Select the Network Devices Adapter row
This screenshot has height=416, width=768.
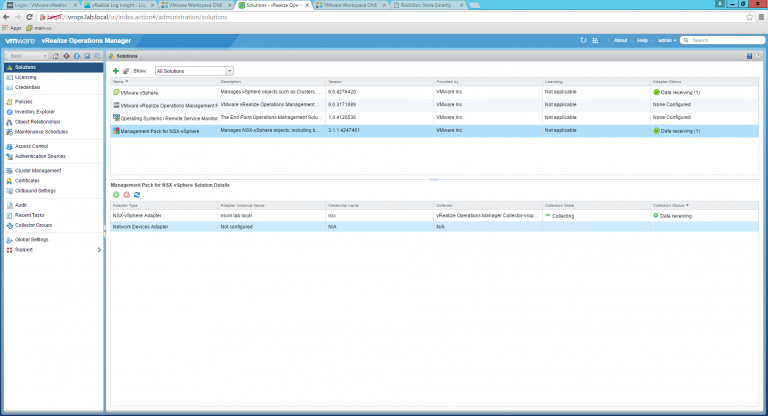pos(434,227)
